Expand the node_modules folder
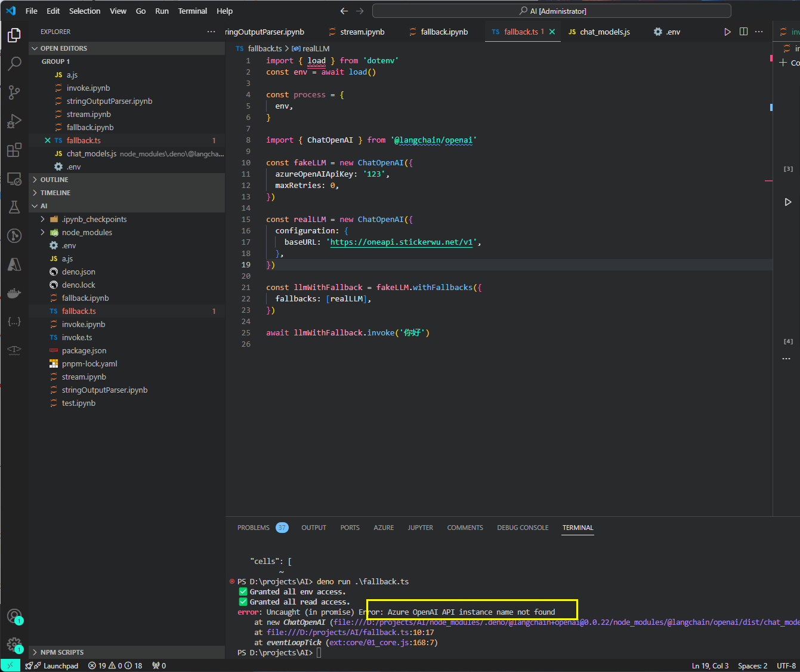The width and height of the screenshot is (800, 672). pos(126,232)
